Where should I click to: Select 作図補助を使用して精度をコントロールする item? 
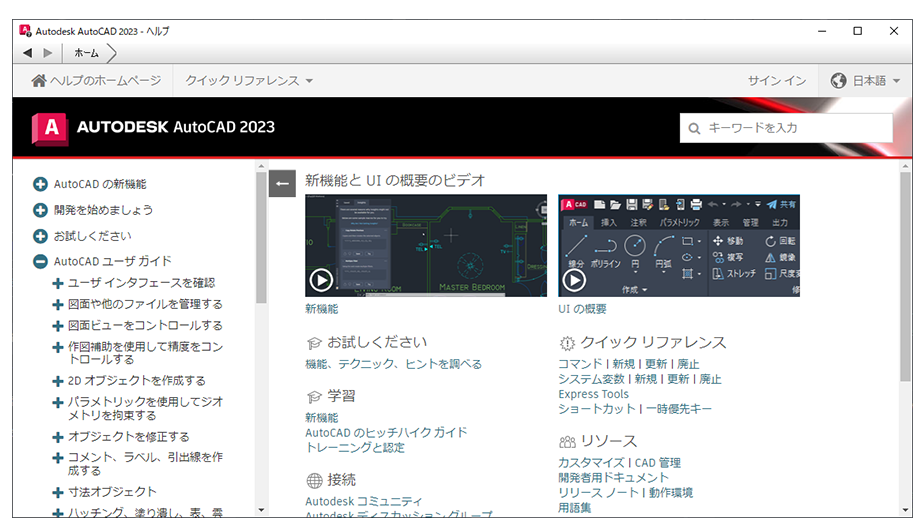(x=145, y=353)
